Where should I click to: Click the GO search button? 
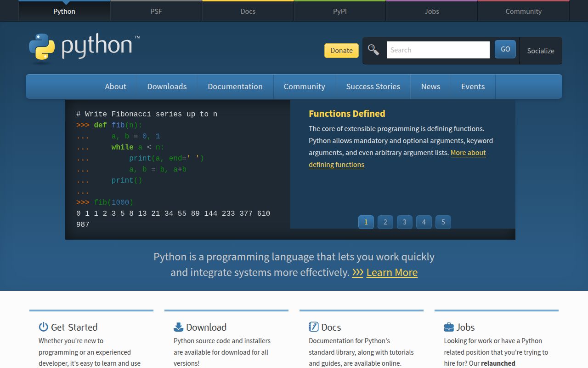[505, 49]
